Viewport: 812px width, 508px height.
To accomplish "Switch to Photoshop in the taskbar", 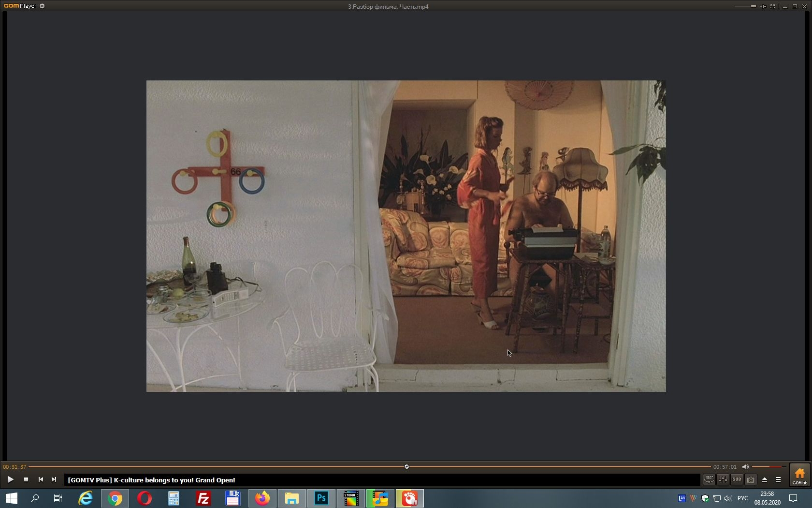I will click(x=321, y=498).
